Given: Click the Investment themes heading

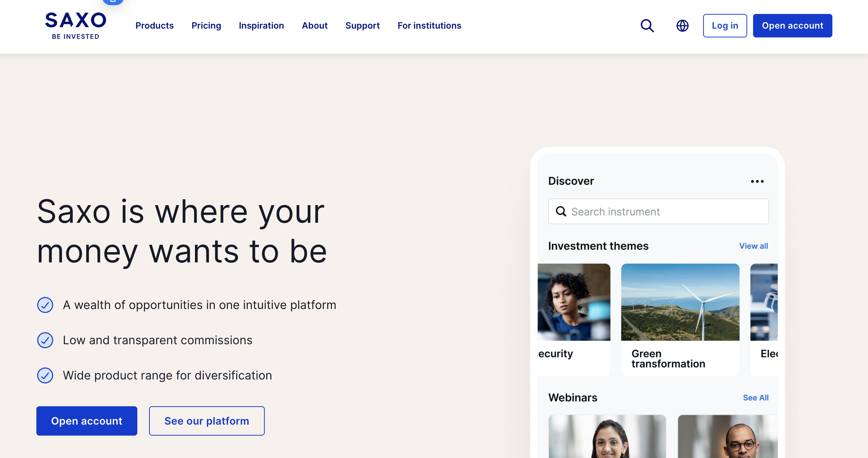Looking at the screenshot, I should coord(598,246).
